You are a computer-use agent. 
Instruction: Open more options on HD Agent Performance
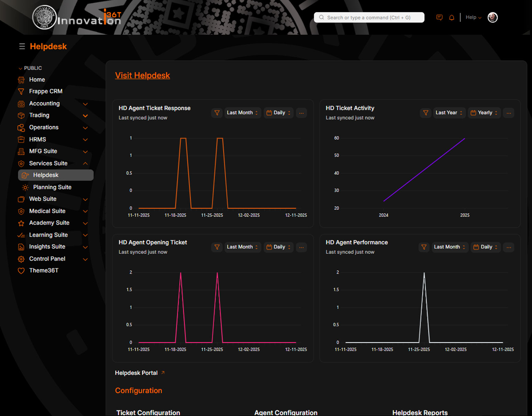(509, 247)
